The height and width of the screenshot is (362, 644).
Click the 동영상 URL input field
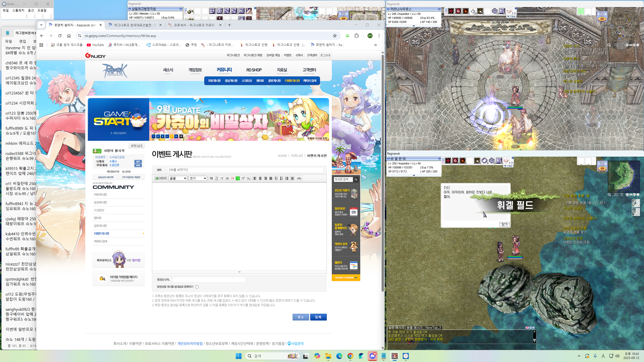pyautogui.click(x=209, y=280)
